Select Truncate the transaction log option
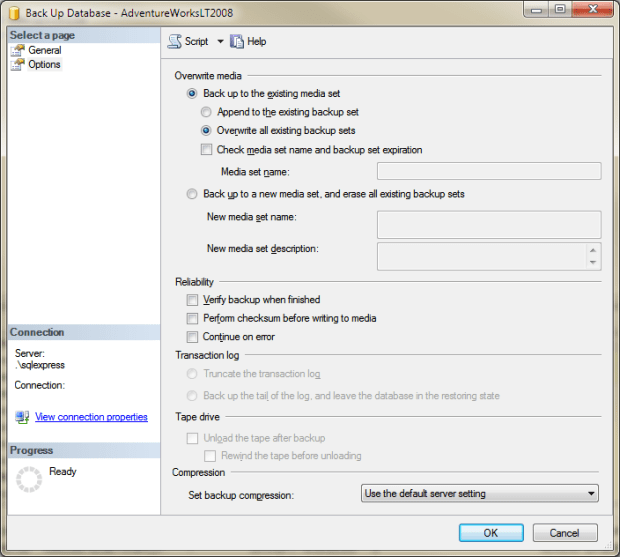Viewport: 620px width, 557px height. (x=192, y=374)
